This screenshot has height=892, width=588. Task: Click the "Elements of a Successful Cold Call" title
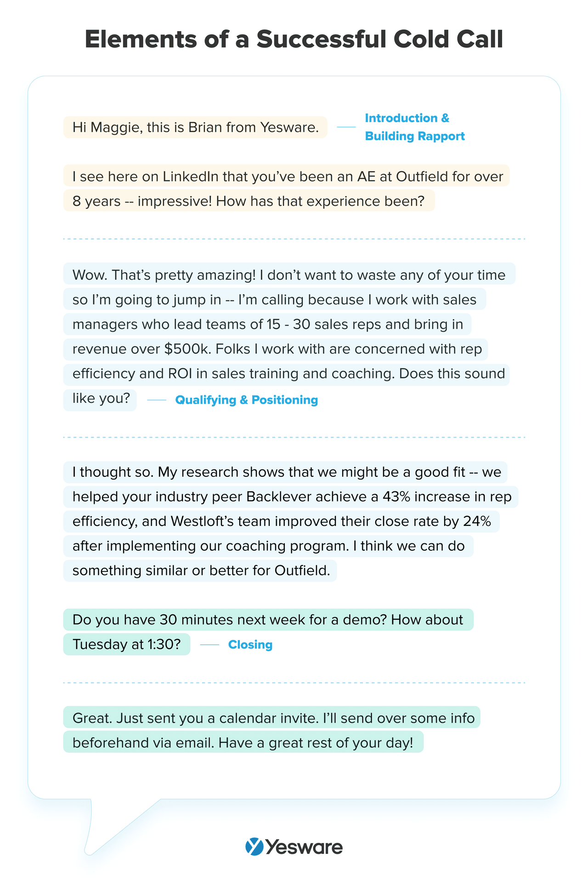[294, 39]
